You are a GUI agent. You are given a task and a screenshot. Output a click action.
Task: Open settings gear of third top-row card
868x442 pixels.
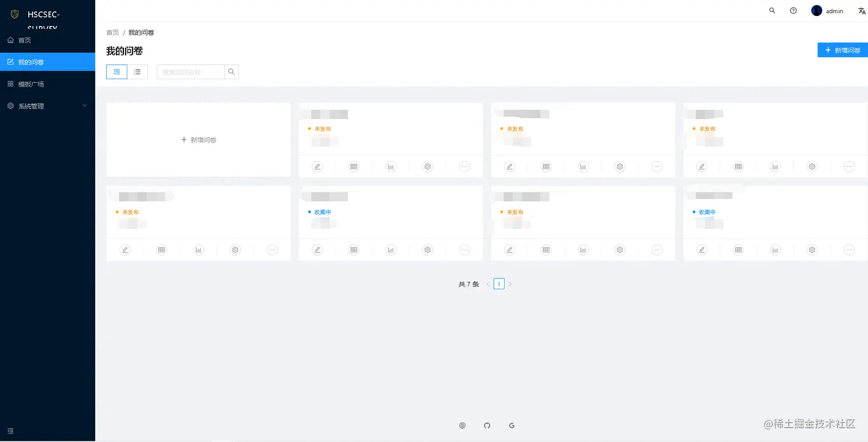click(619, 166)
